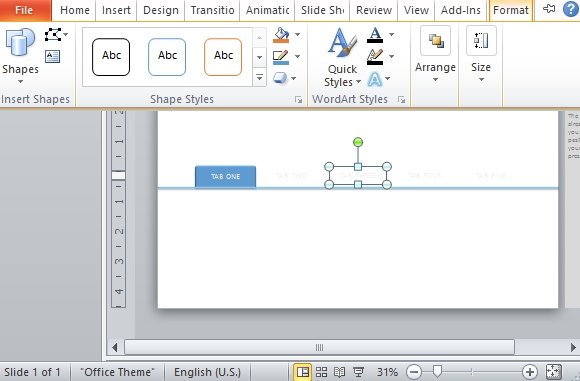Open the Arrange menu

[435, 55]
